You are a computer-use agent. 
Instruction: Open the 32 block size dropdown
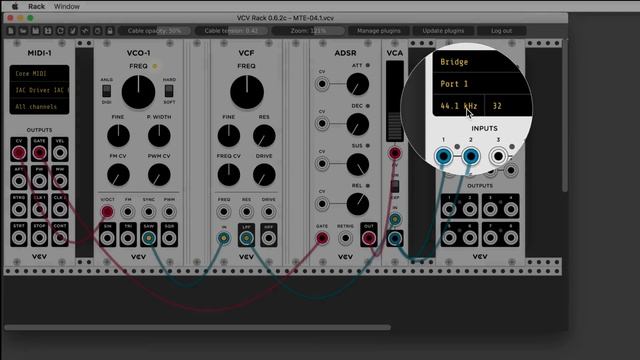click(x=508, y=106)
